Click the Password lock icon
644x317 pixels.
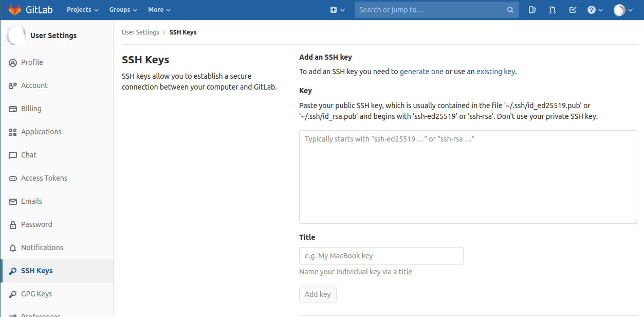pos(13,224)
